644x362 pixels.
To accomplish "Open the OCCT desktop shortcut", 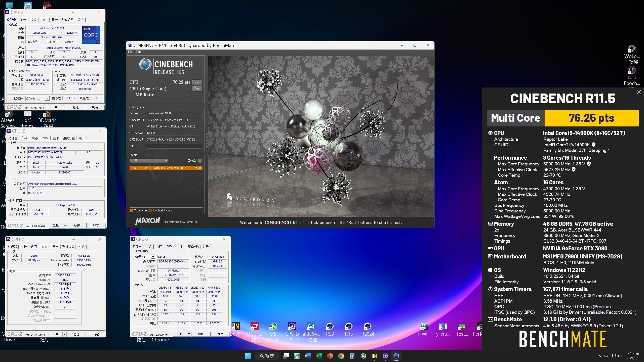I will tap(254, 332).
